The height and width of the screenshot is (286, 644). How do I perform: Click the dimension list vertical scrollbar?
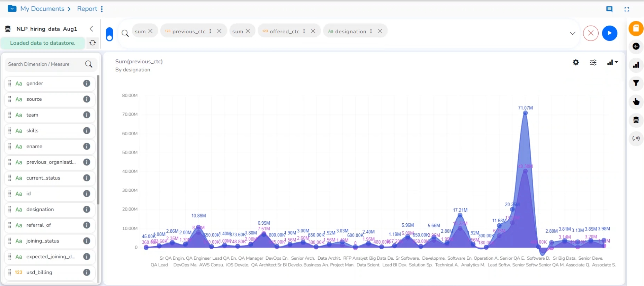98,140
